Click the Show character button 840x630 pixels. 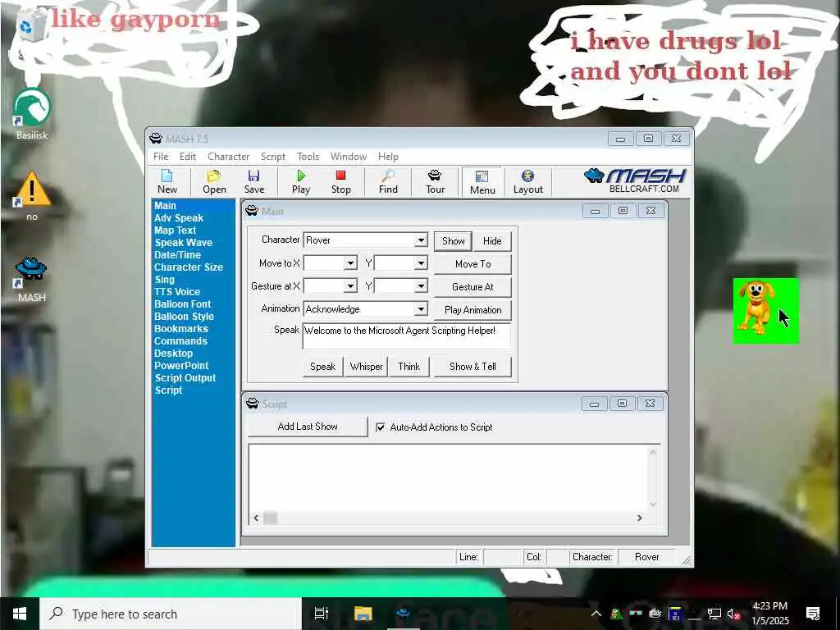(x=453, y=241)
